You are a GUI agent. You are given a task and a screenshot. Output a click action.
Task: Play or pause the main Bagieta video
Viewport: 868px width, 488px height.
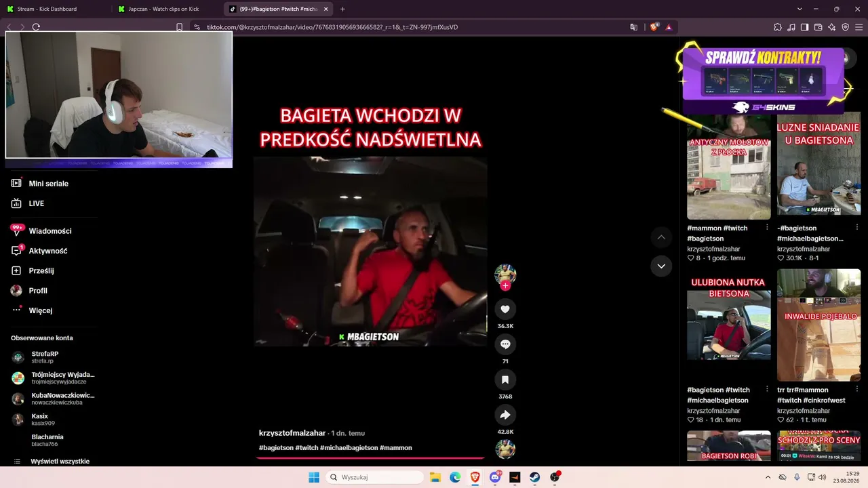tap(370, 251)
